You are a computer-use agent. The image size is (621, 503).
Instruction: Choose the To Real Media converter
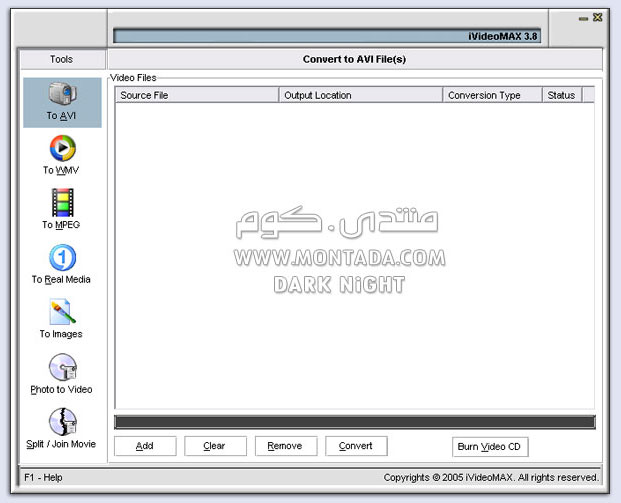[62, 264]
